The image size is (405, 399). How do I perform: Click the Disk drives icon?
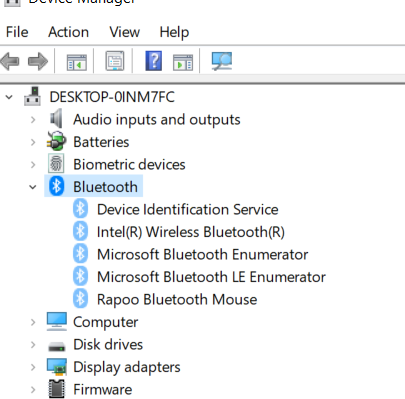(x=57, y=346)
